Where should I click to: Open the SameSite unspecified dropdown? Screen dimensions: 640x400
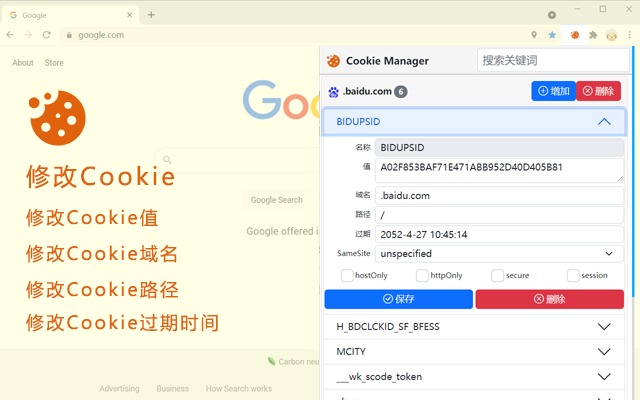pos(499,254)
